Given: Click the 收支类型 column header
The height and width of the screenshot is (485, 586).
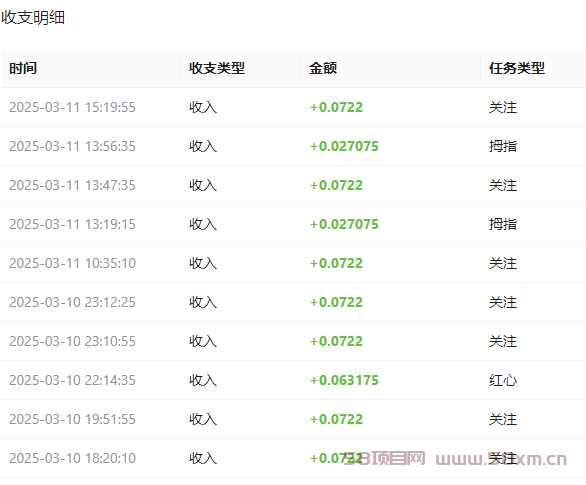Looking at the screenshot, I should click(217, 68).
